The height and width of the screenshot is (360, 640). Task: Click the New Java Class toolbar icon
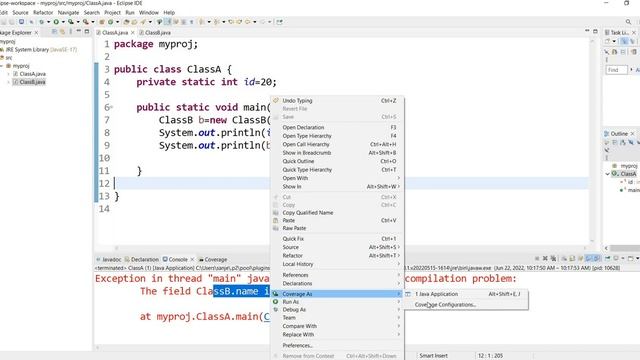coord(110,22)
